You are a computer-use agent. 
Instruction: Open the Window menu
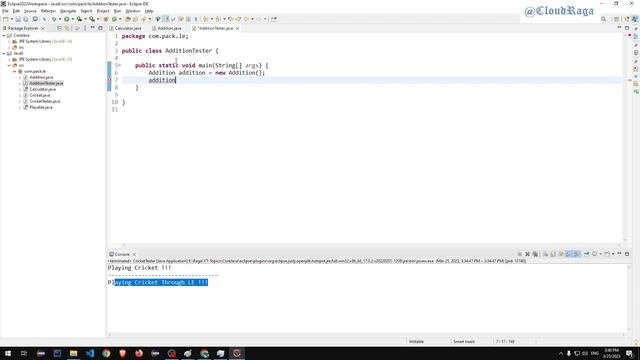click(x=133, y=11)
